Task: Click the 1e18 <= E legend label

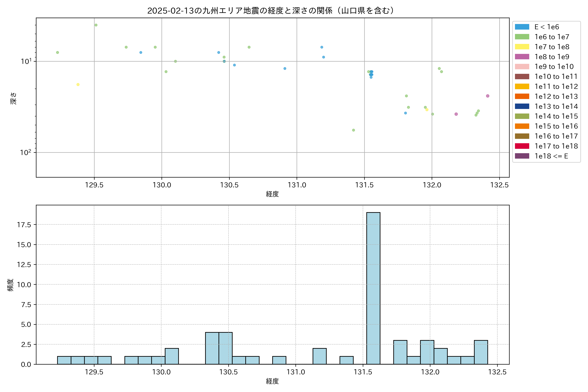Action: coord(551,156)
